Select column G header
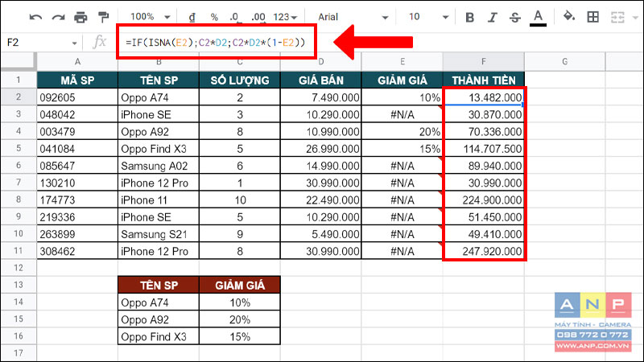This screenshot has height=362, width=644. [x=565, y=62]
